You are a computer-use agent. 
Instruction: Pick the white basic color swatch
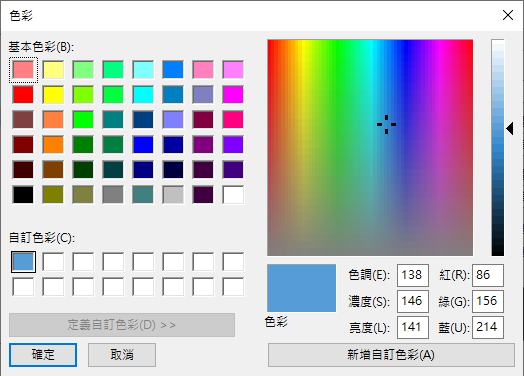pos(233,195)
